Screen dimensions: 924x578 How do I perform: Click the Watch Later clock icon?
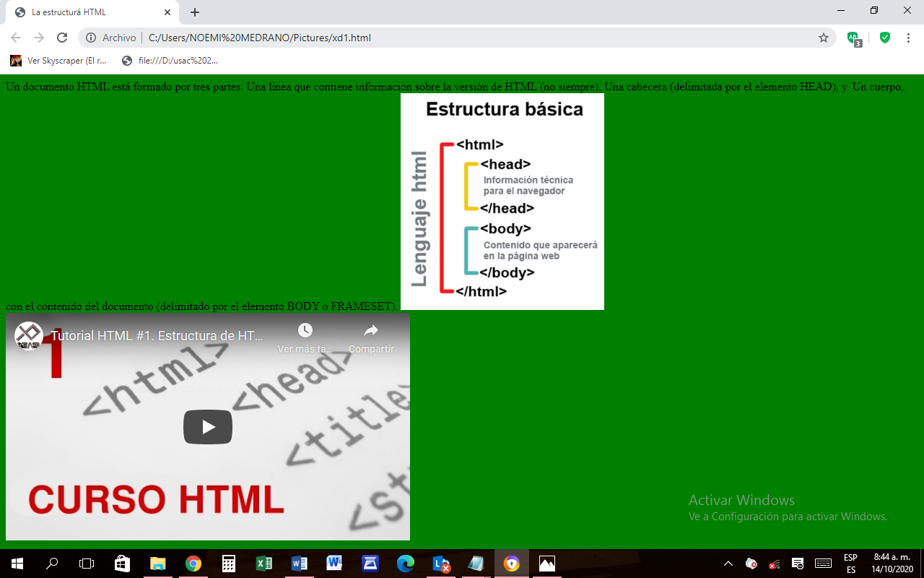pos(304,329)
